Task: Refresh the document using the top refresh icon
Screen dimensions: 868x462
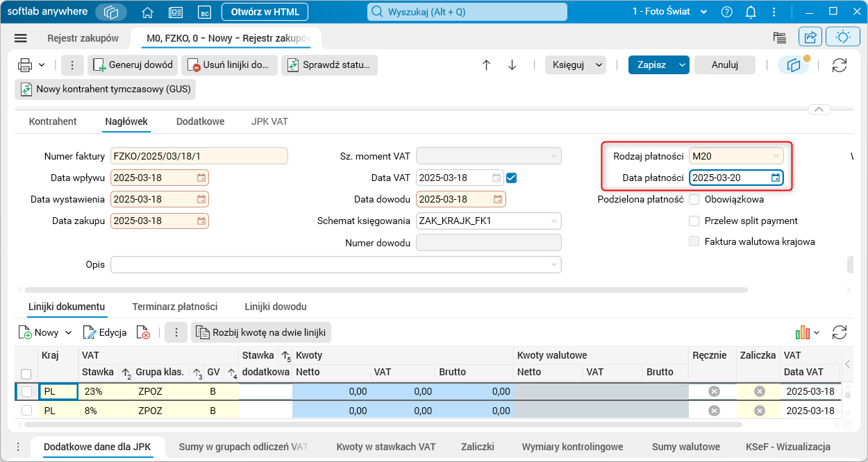Action: point(840,65)
